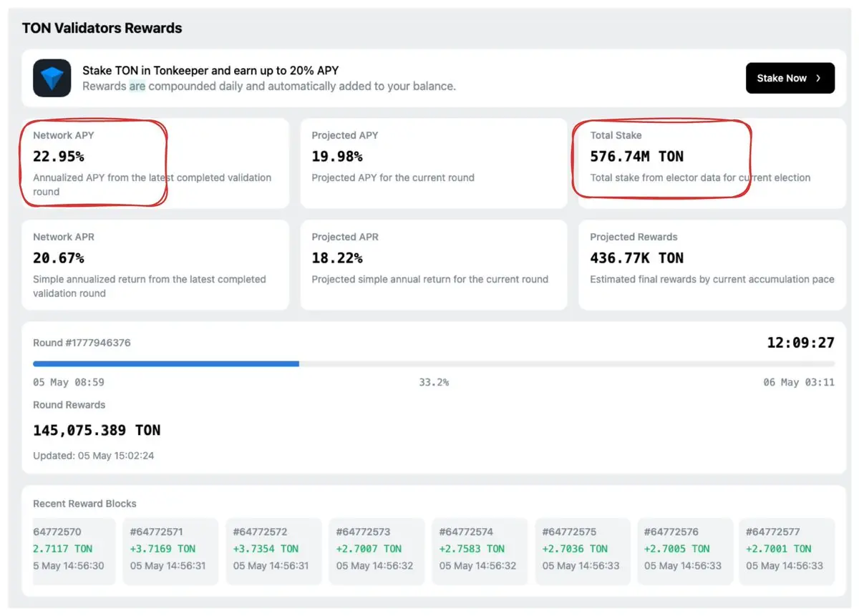Open reward block #64772572
Screen dimensions: 859x616
(273, 552)
